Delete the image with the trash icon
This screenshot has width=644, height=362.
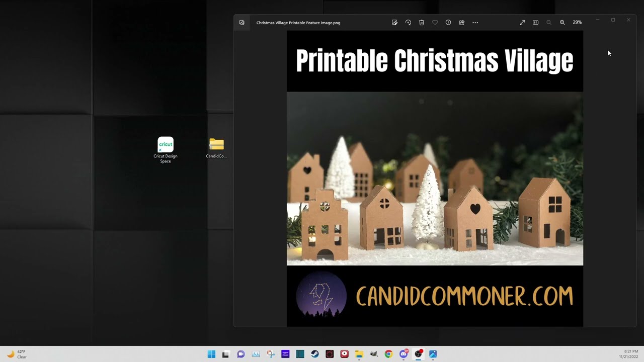(422, 23)
